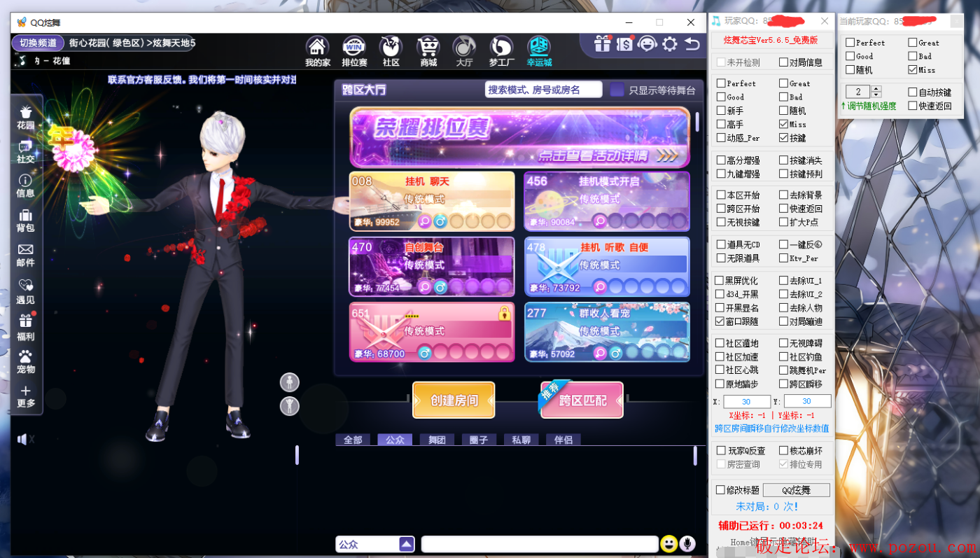Enable 社区钓鱼 checkbox
980x558 pixels.
[784, 357]
